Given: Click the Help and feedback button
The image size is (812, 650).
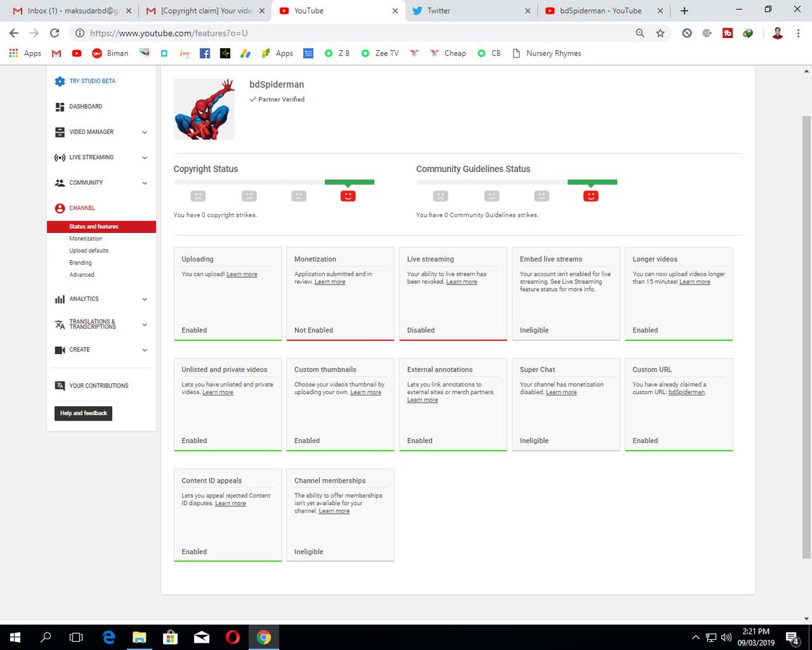Looking at the screenshot, I should 83,413.
